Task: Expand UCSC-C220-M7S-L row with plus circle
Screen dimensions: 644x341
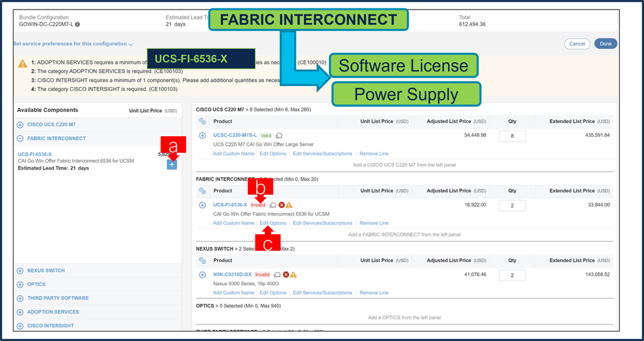Action: click(x=202, y=136)
